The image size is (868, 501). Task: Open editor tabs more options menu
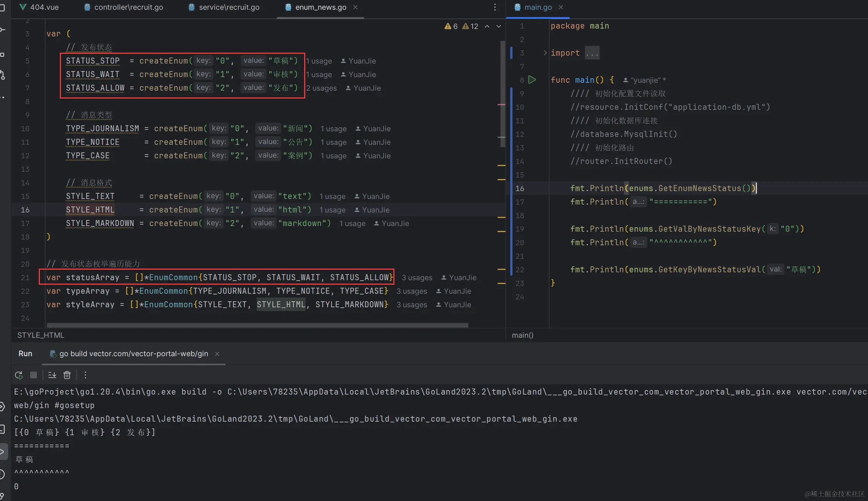495,7
